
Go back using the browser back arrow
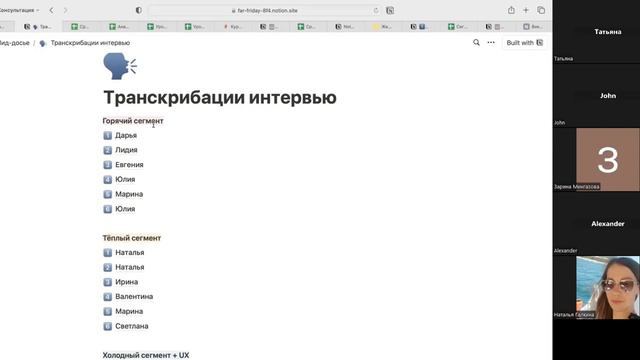(51, 10)
